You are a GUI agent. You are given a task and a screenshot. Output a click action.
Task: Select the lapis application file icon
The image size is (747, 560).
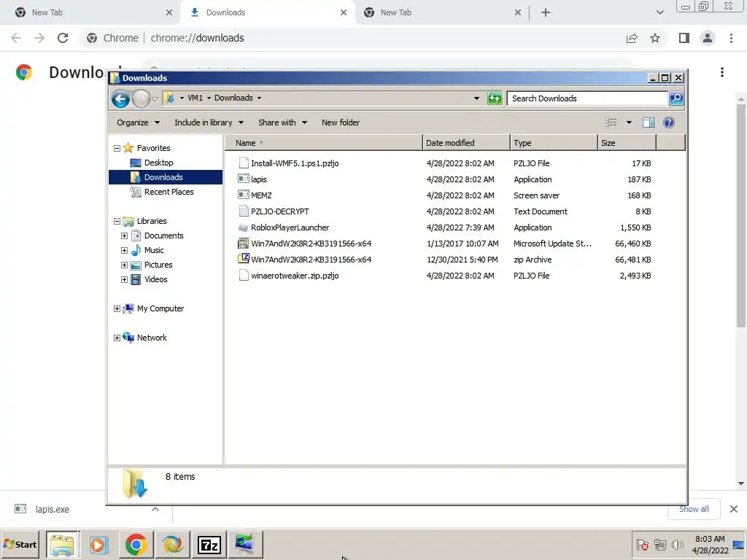click(244, 179)
